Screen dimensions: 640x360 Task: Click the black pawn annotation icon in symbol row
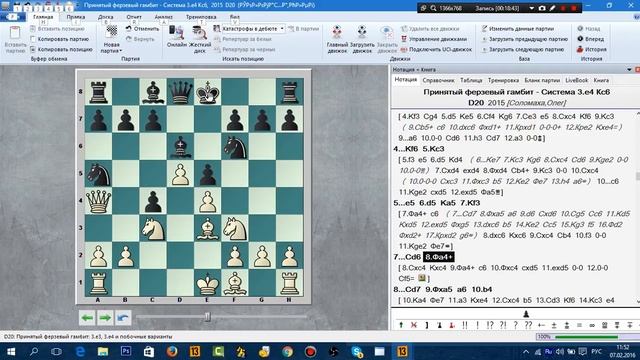coord(439,325)
